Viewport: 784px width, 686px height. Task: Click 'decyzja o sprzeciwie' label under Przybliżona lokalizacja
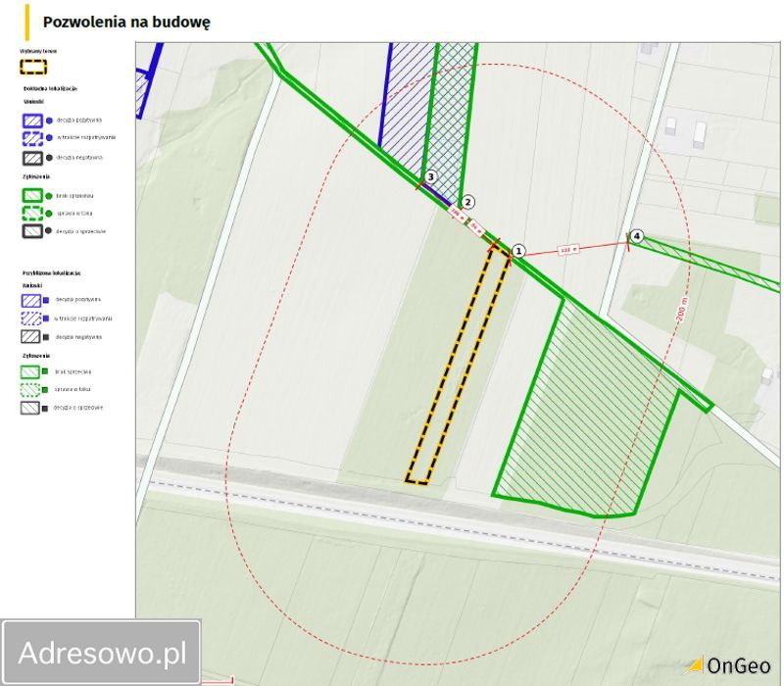(78, 408)
